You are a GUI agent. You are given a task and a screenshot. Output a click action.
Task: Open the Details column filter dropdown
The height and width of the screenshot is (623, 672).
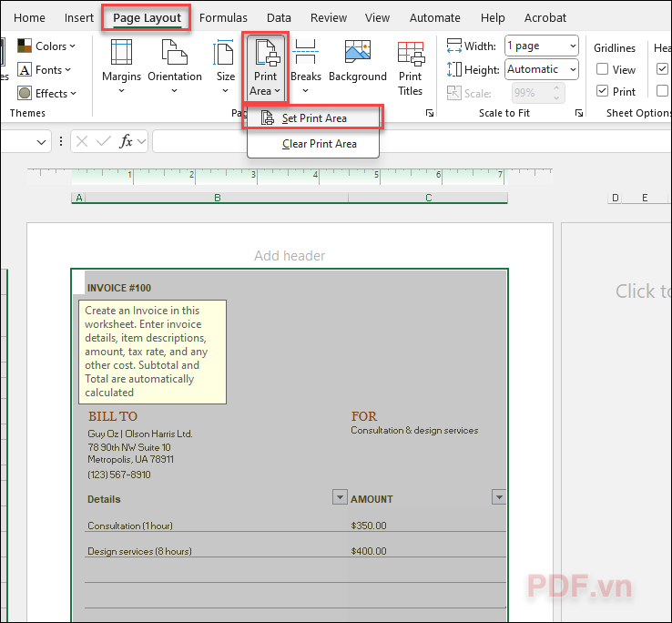click(340, 497)
